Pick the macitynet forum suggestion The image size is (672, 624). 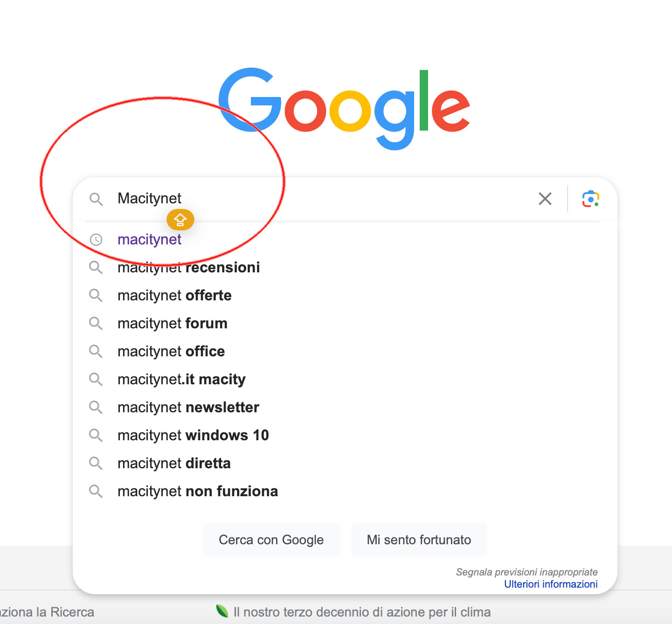tap(173, 324)
